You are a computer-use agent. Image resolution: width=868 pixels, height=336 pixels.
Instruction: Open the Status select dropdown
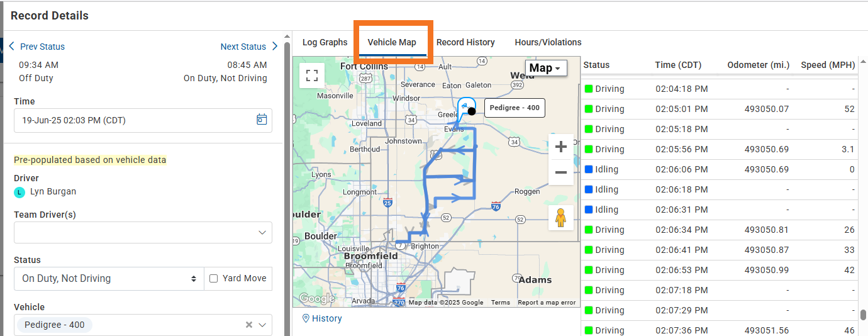point(109,278)
